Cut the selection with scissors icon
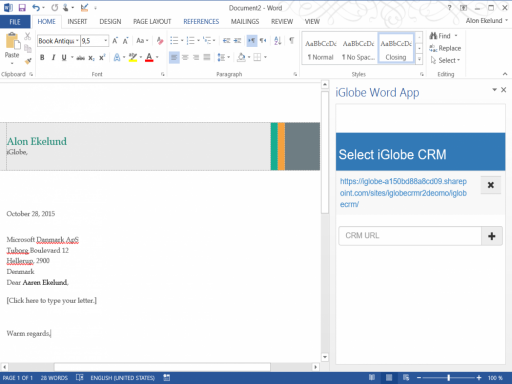 [x=28, y=36]
